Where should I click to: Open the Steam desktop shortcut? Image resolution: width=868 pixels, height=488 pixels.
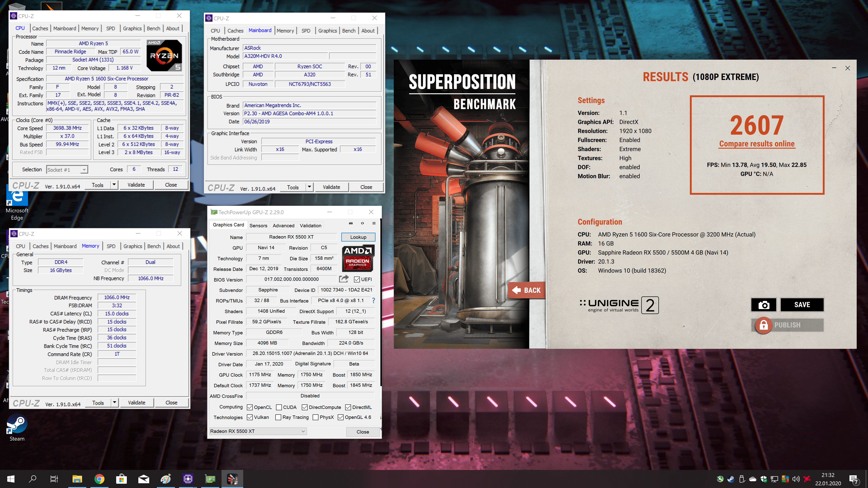(17, 428)
